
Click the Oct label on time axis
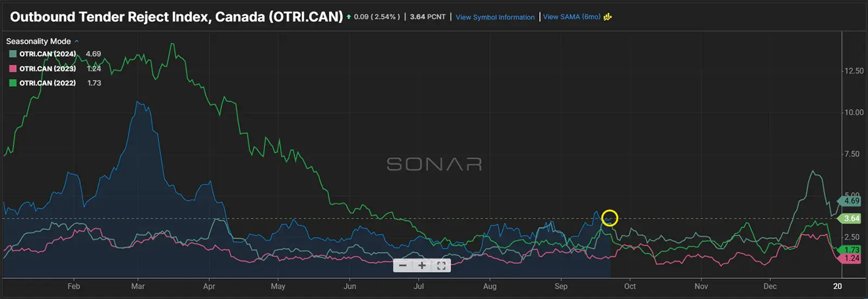point(630,286)
